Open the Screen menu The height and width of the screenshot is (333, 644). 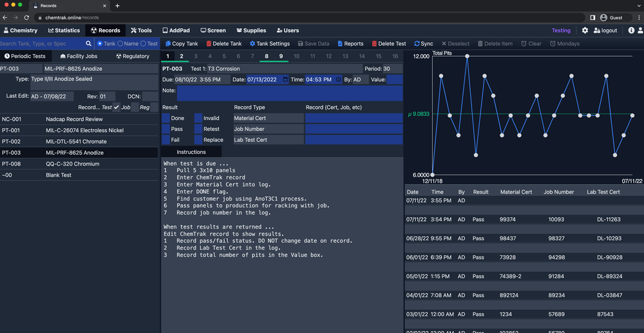click(213, 30)
